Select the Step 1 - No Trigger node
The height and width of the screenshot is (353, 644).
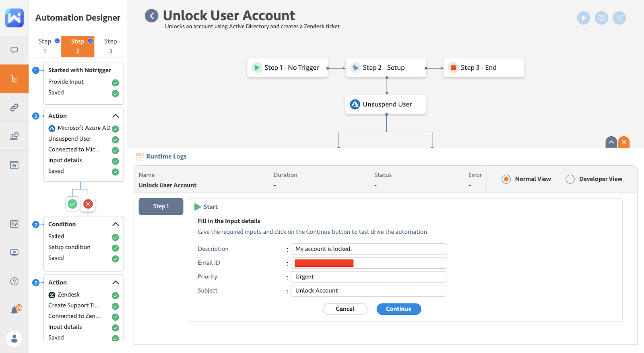click(x=287, y=68)
